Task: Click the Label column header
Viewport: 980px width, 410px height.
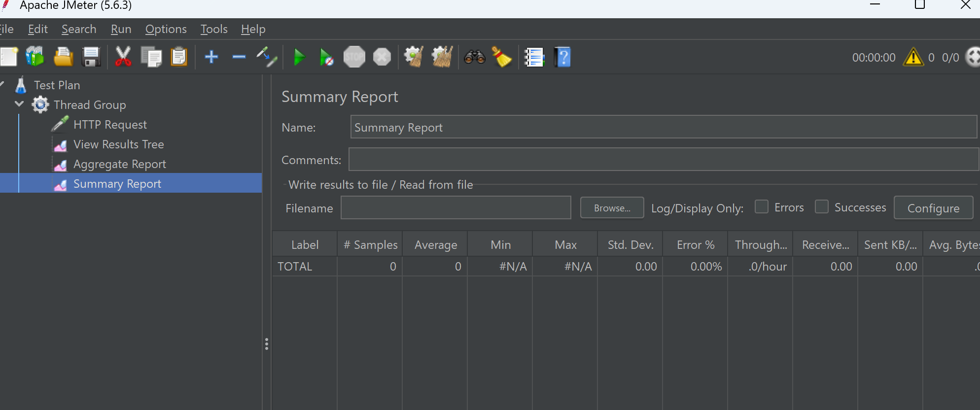Action: pos(305,244)
